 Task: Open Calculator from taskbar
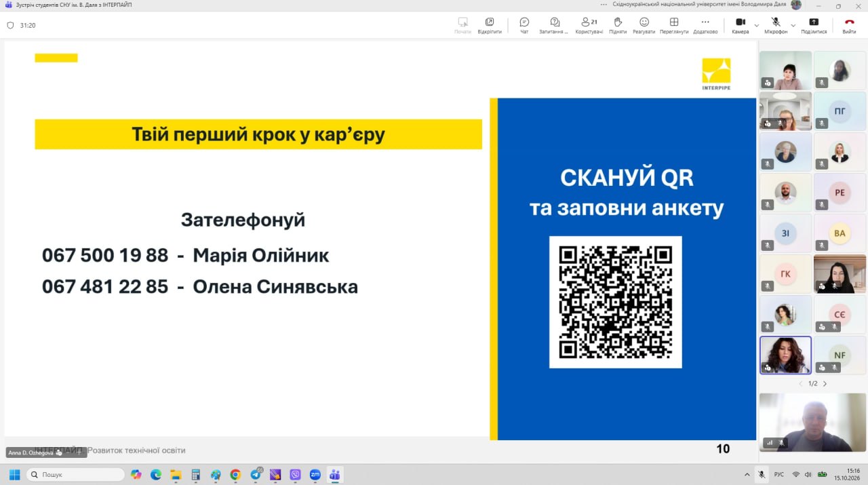click(196, 474)
